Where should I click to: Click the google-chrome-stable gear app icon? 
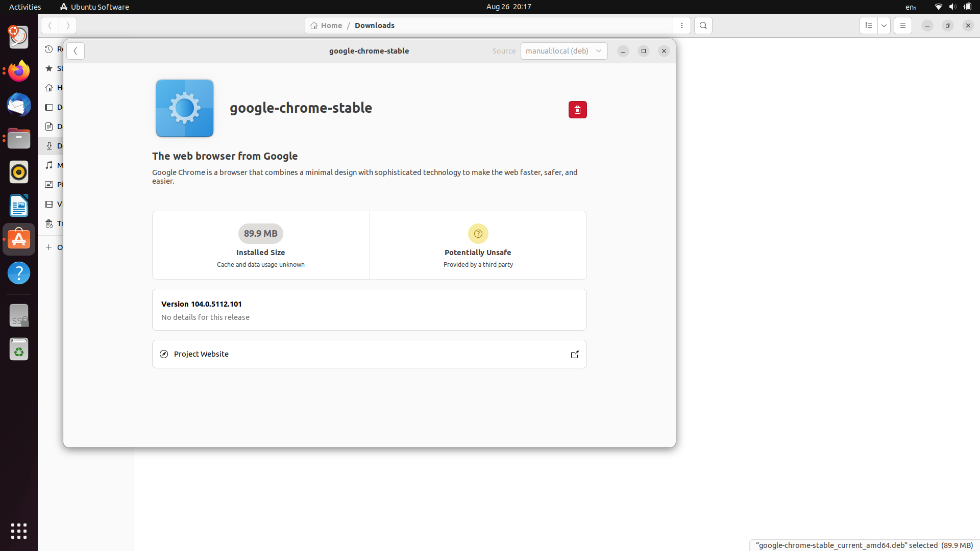pos(185,108)
